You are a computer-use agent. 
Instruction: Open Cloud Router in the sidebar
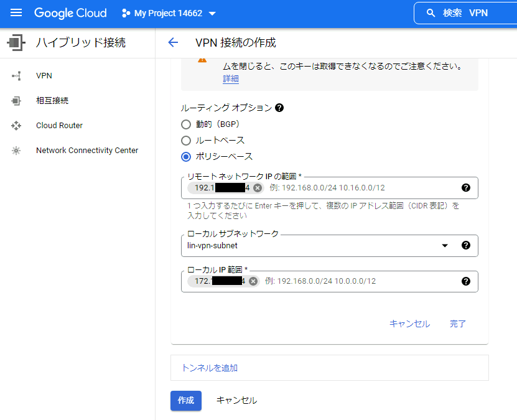tap(59, 125)
